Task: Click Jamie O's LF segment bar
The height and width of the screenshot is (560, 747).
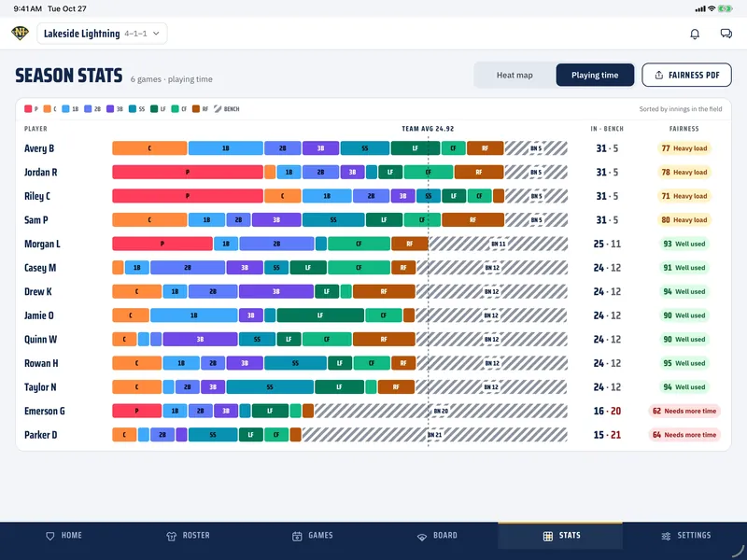Action: [320, 315]
